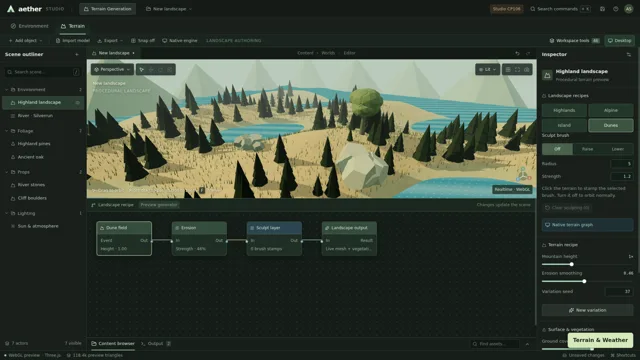Viewport: 640px width, 360px height.
Task: Click the viewport orientation axis gizmo
Action: click(523, 174)
